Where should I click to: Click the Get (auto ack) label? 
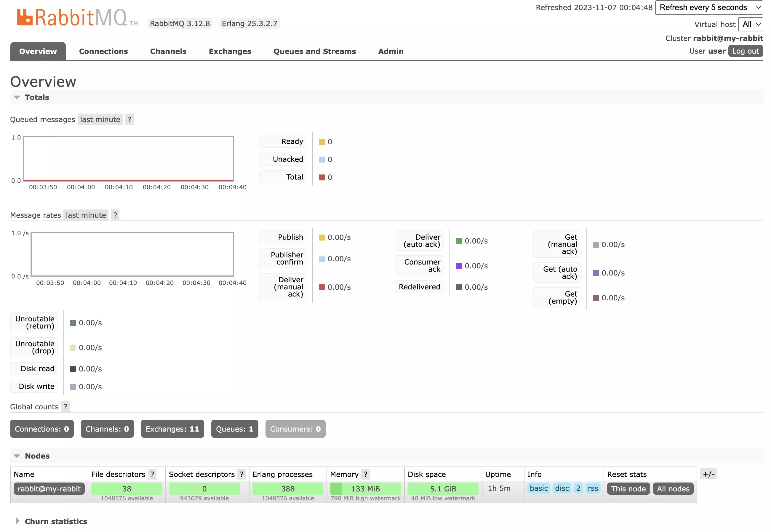556,273
